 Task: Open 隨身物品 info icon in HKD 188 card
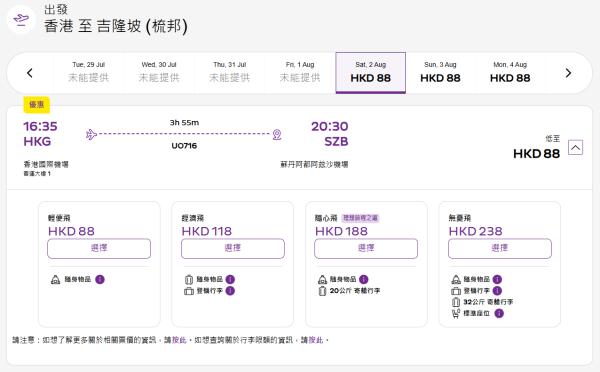click(x=364, y=279)
